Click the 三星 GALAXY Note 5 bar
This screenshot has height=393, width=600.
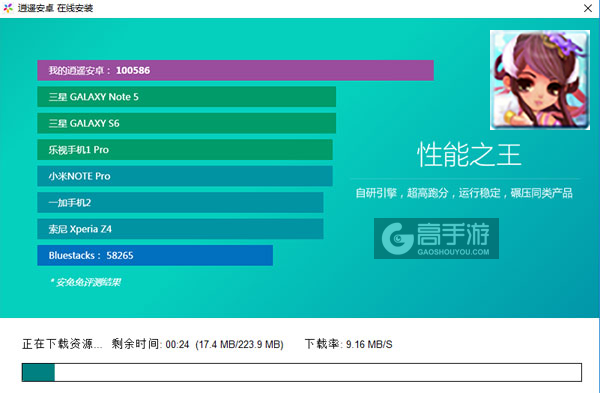coord(186,97)
